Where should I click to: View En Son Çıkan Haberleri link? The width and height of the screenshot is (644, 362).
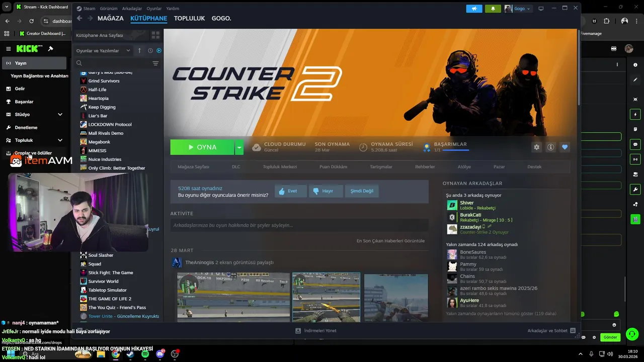point(390,241)
